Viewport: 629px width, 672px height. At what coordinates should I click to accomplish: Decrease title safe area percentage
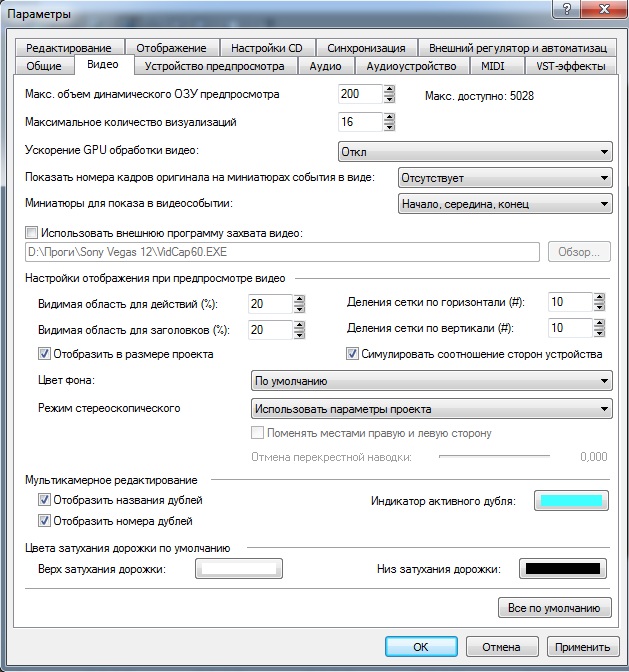point(299,335)
